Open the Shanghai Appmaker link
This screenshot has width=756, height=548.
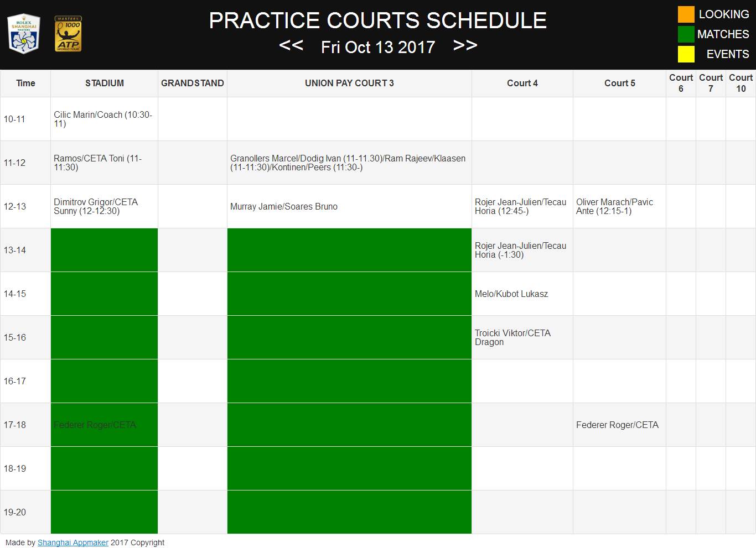pos(73,542)
